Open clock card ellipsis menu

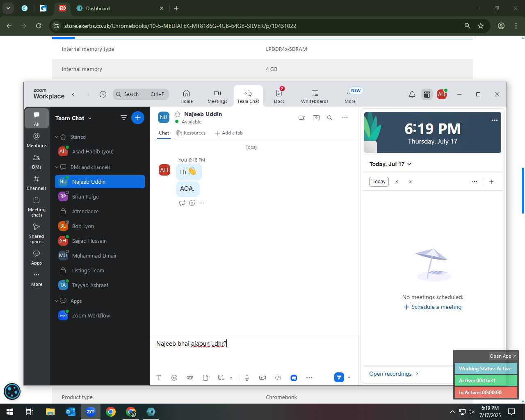point(495,120)
